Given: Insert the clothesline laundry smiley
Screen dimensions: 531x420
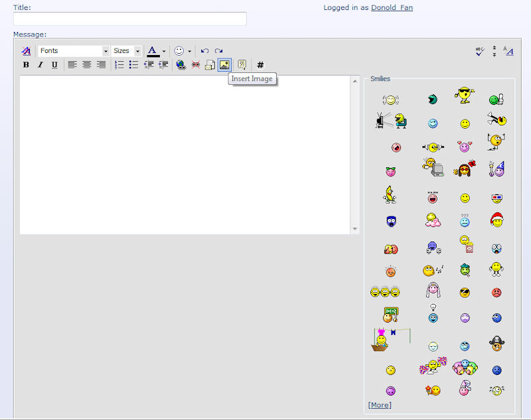Looking at the screenshot, I should [391, 340].
